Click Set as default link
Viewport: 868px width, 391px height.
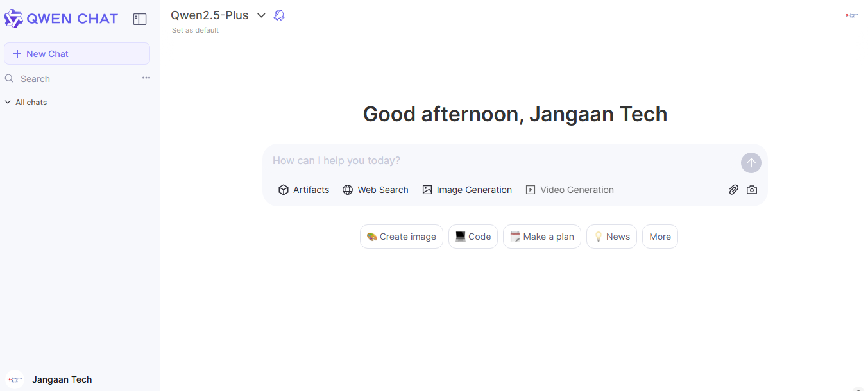(x=195, y=30)
